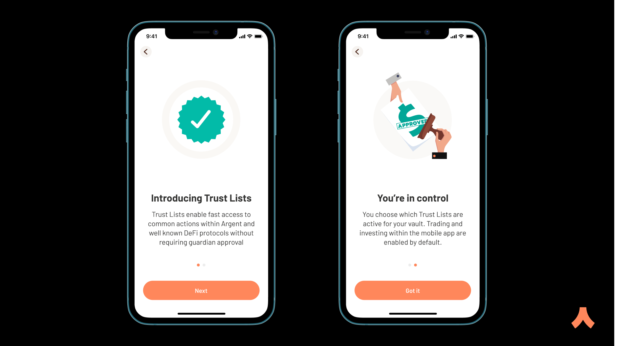Click the back arrow on right screen

(x=357, y=52)
